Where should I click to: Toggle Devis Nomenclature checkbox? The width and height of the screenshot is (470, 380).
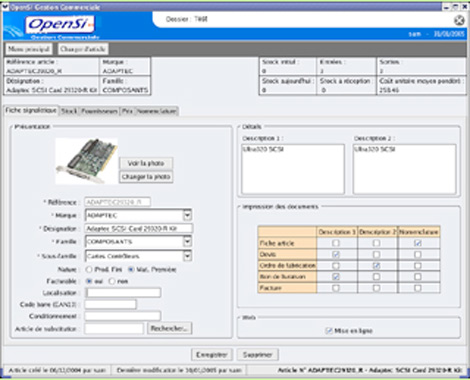(x=418, y=254)
